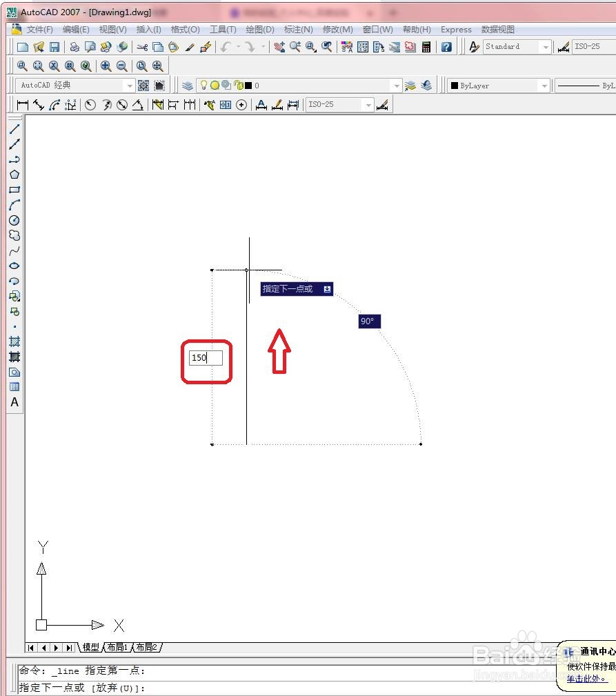The width and height of the screenshot is (616, 696).
Task: Open the Help question mark icon
Action: pos(446,47)
